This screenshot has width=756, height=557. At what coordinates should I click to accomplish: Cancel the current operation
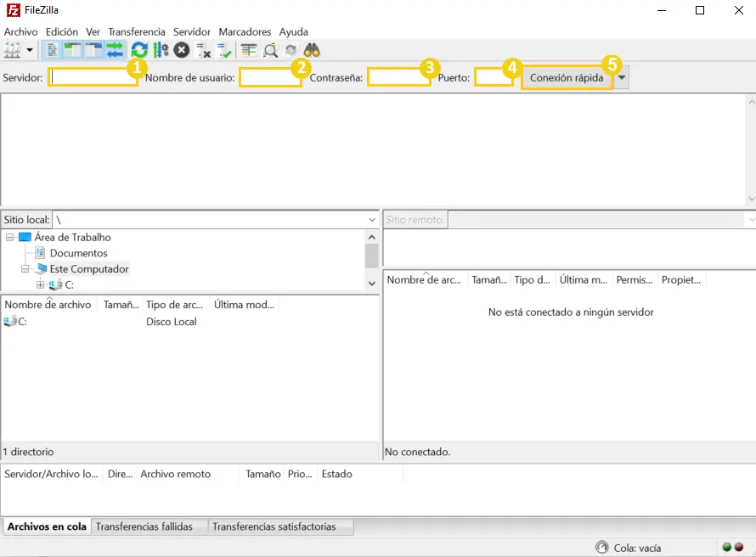tap(181, 50)
